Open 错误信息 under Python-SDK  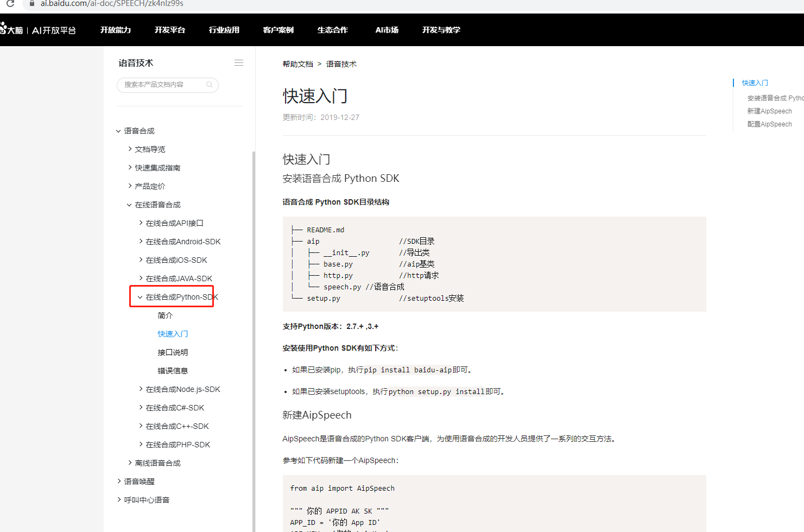(x=173, y=371)
